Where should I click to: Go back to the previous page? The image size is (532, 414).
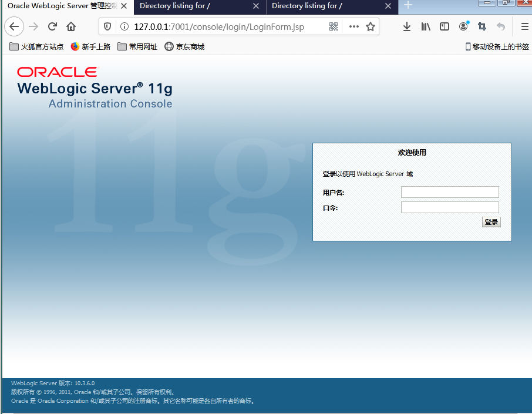pyautogui.click(x=14, y=26)
